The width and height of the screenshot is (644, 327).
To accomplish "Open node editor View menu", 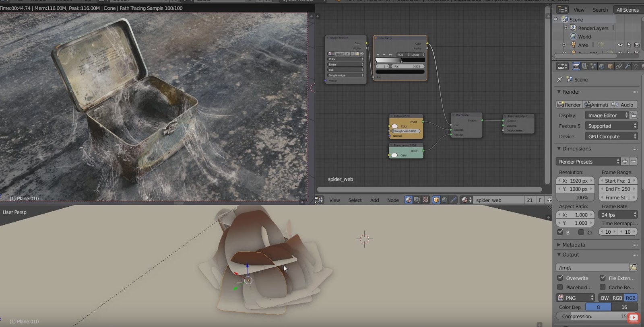I will point(334,200).
